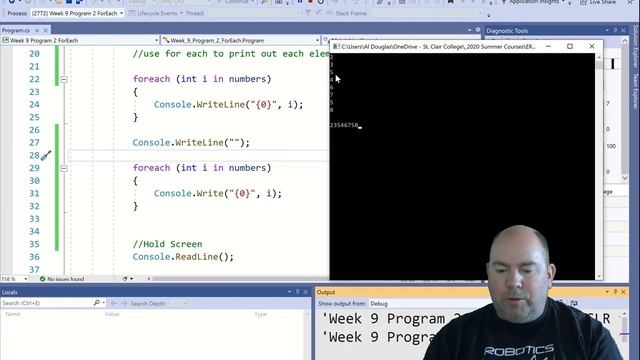Click the Name column header in Locals
640x360 pixels.
point(13,314)
